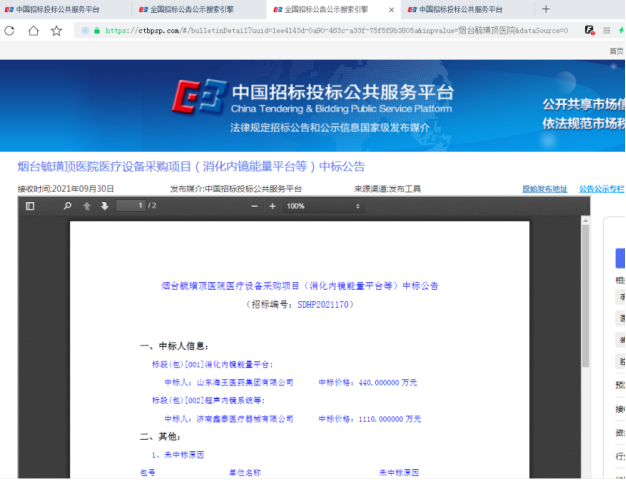Bookmark this page with star icon
The image size is (626, 480).
(56, 31)
